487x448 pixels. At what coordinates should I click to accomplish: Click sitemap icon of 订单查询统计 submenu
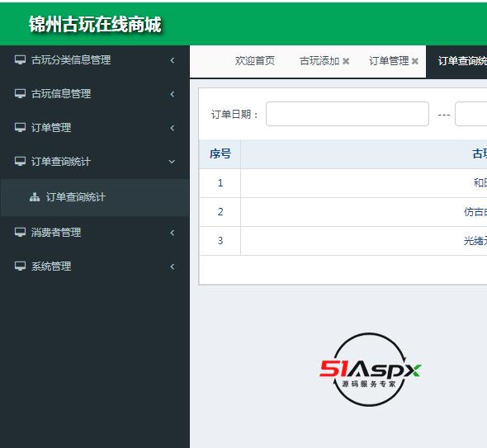click(x=35, y=197)
